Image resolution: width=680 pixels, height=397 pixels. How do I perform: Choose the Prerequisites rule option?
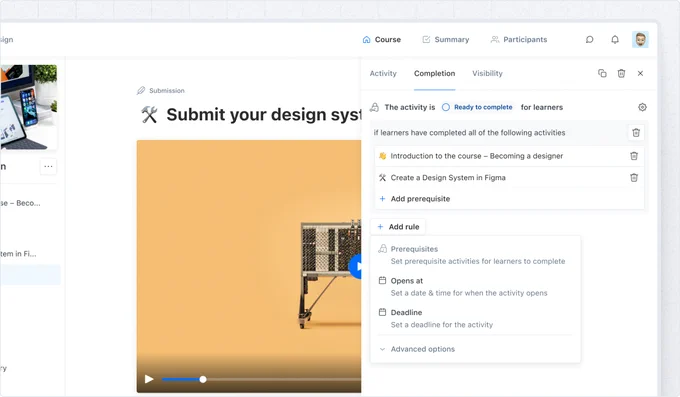[475, 255]
